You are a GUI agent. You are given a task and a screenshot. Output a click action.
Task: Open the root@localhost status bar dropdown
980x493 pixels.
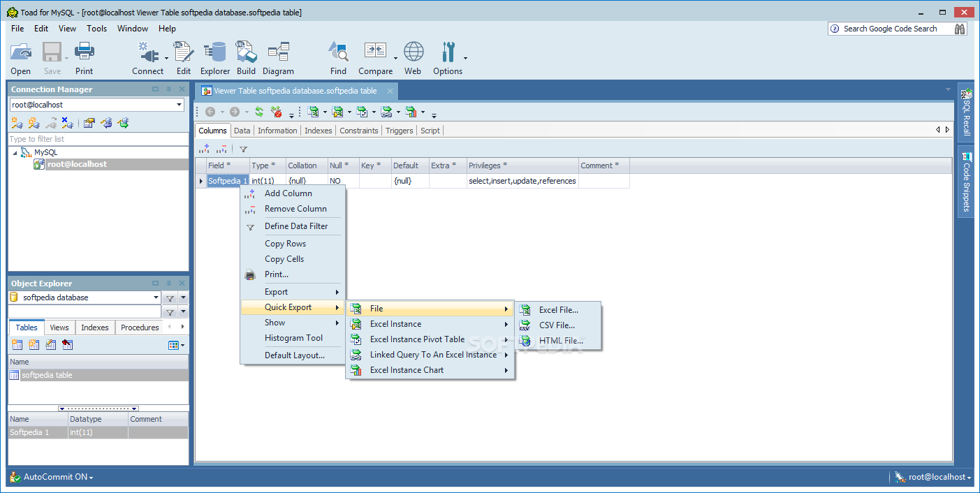[x=934, y=477]
